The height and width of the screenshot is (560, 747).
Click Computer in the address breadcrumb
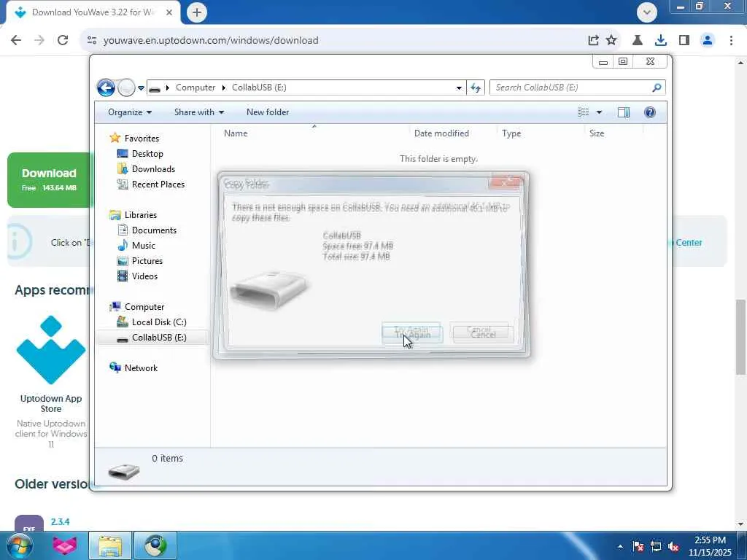pos(196,87)
